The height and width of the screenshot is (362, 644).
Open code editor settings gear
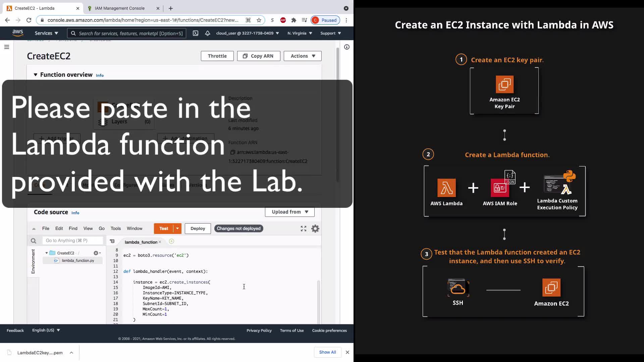coord(315,229)
